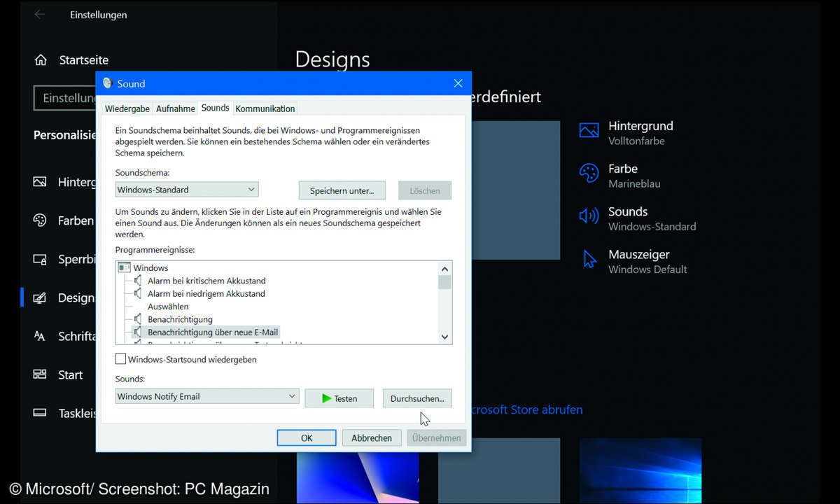Viewport: 840px width, 504px height.
Task: Click the speaker icon beside Alarm bei kritischem Akkustand
Action: point(138,281)
